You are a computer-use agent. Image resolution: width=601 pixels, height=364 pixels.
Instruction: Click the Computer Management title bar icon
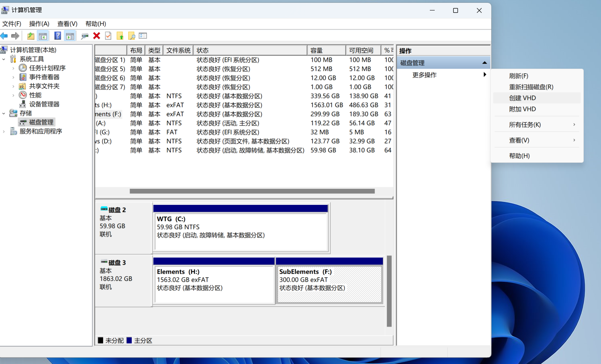tap(5, 10)
